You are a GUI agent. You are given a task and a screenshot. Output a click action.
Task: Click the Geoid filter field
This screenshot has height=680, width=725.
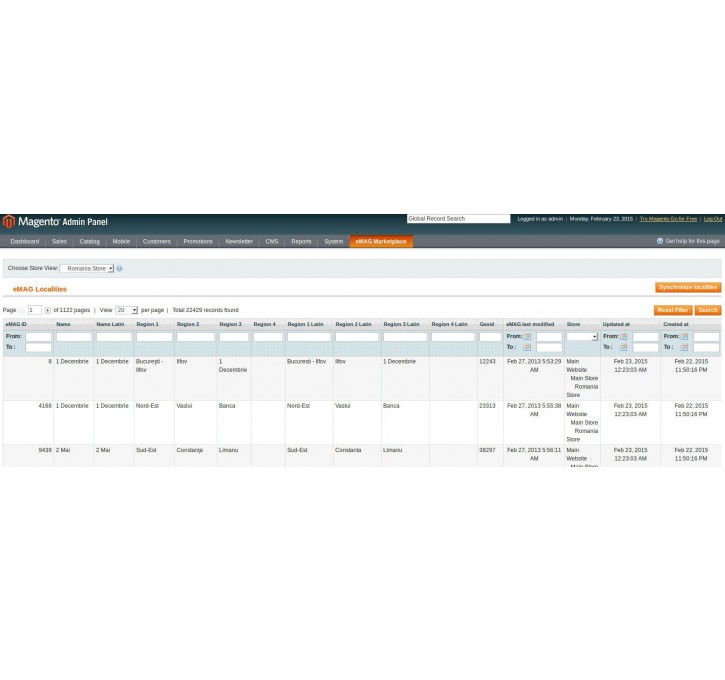[490, 337]
